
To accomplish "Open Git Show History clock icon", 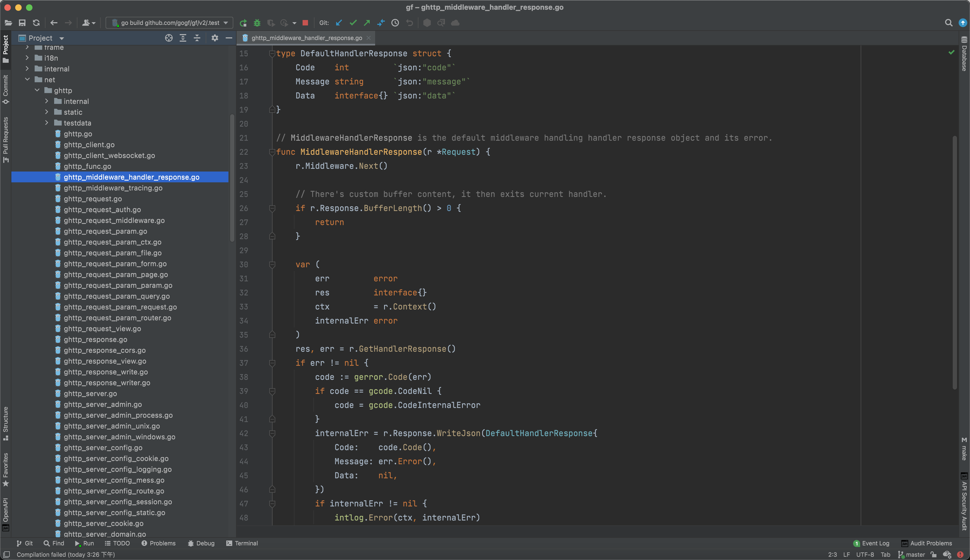I will [x=395, y=23].
